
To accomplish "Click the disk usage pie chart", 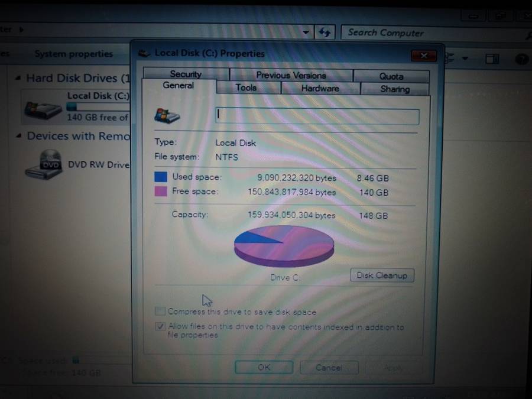I will pyautogui.click(x=284, y=245).
